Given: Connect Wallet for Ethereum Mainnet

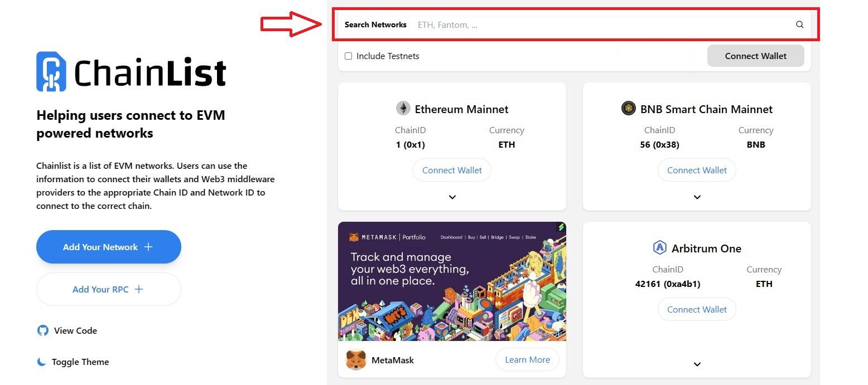Looking at the screenshot, I should tap(452, 170).
